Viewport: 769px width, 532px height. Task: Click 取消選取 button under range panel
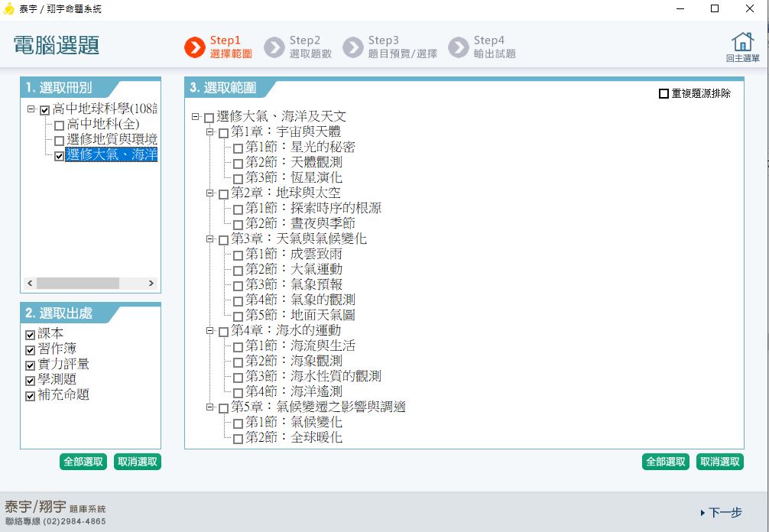click(719, 462)
